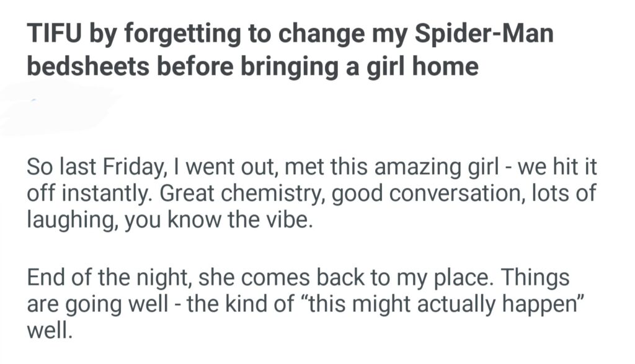635x364 pixels.
Task: Click the words "kind of" before the quote
Action: 262,303
